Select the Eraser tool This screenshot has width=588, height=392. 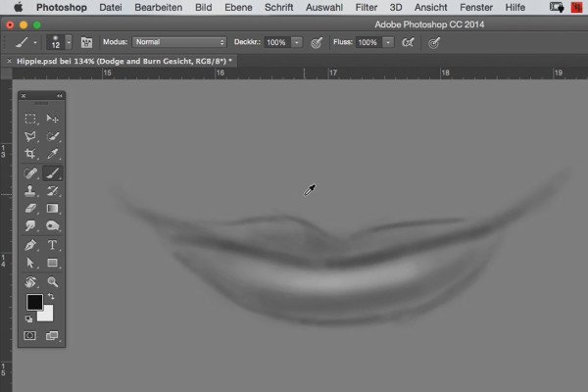point(30,208)
